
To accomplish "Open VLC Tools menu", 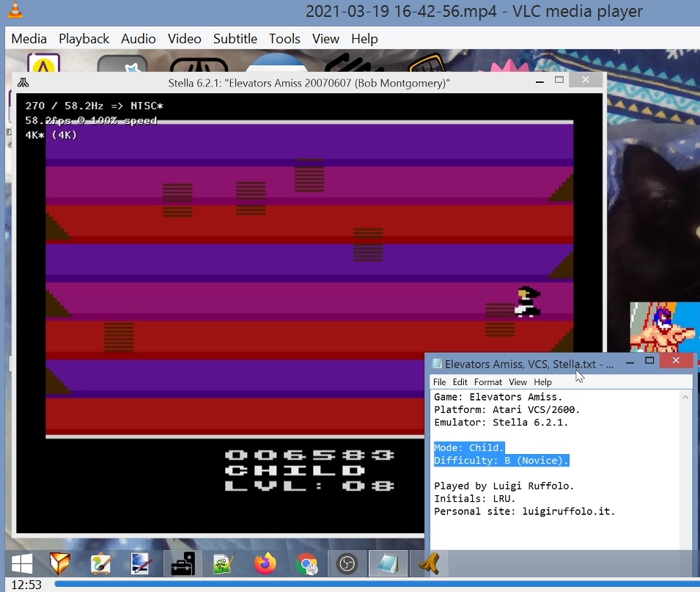I will pyautogui.click(x=284, y=39).
